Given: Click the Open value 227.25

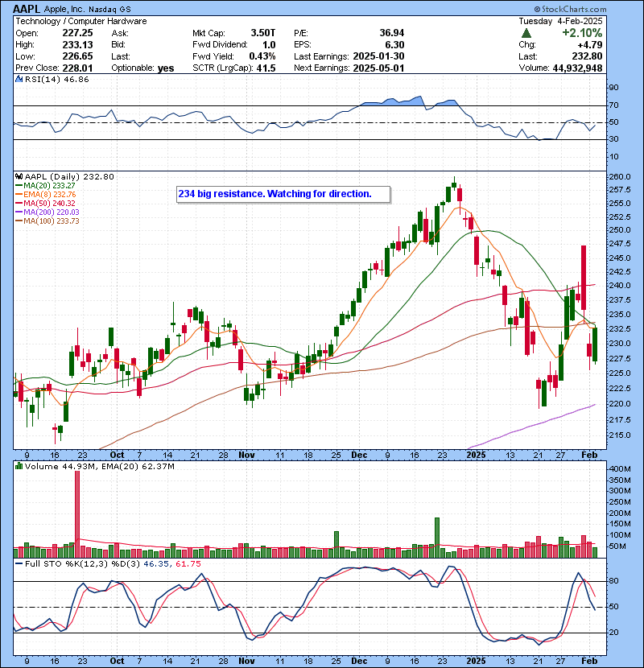Looking at the screenshot, I should point(77,33).
